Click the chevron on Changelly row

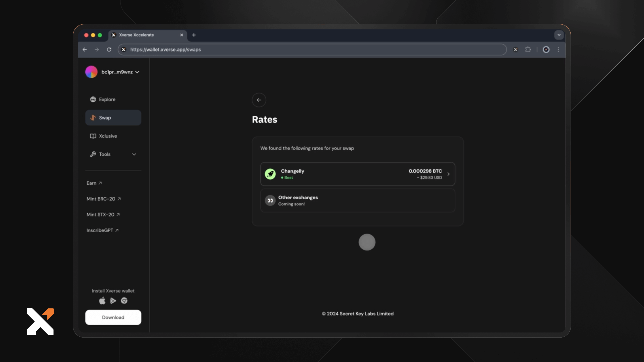449,174
